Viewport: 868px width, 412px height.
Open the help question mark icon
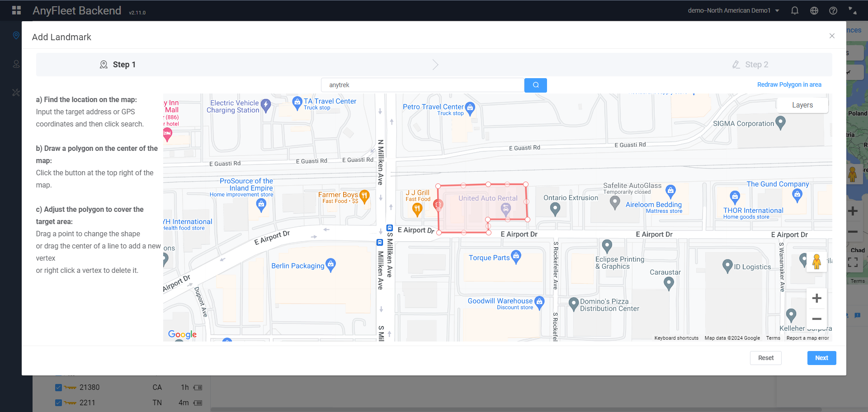pos(833,10)
